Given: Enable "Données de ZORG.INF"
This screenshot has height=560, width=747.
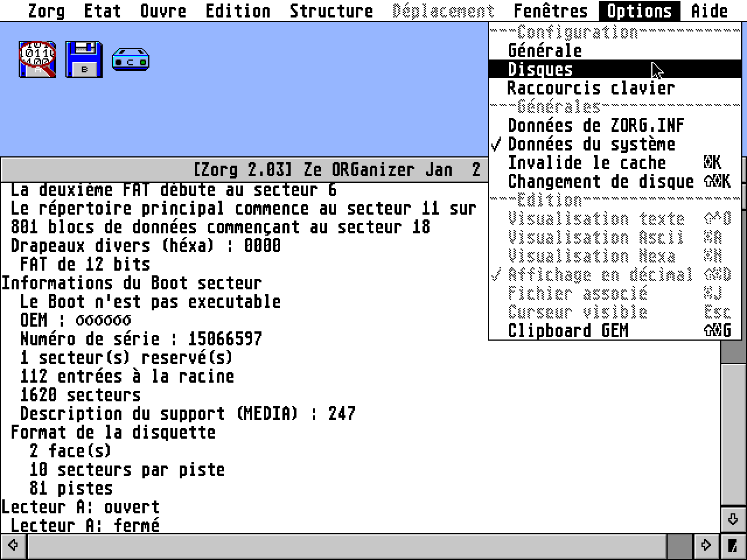Looking at the screenshot, I should pos(596,125).
